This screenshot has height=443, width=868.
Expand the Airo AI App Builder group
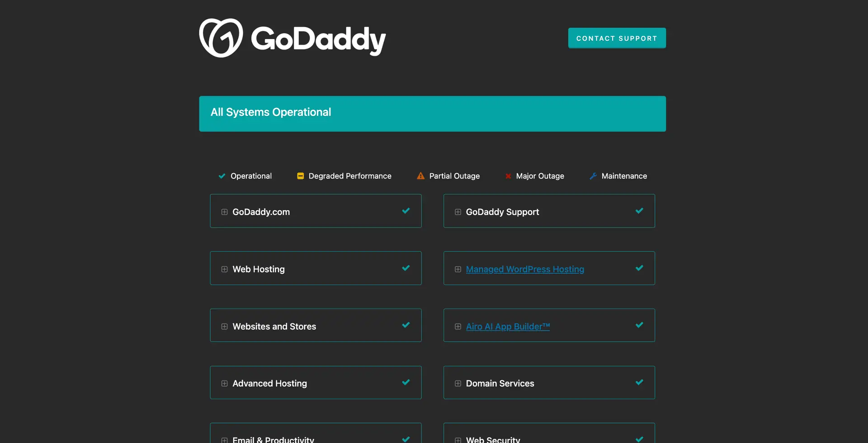tap(458, 326)
